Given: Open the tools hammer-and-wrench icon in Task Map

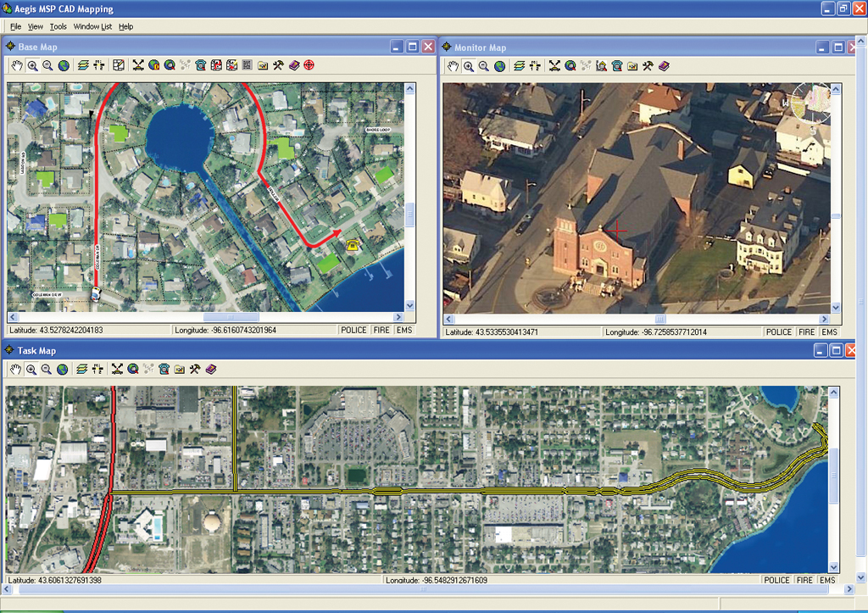Looking at the screenshot, I should pyautogui.click(x=193, y=369).
